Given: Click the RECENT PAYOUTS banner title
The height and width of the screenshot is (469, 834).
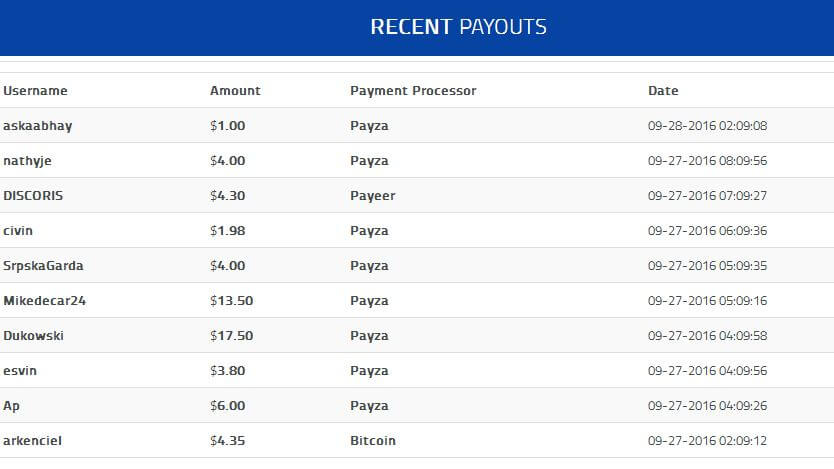Looking at the screenshot, I should 458,27.
